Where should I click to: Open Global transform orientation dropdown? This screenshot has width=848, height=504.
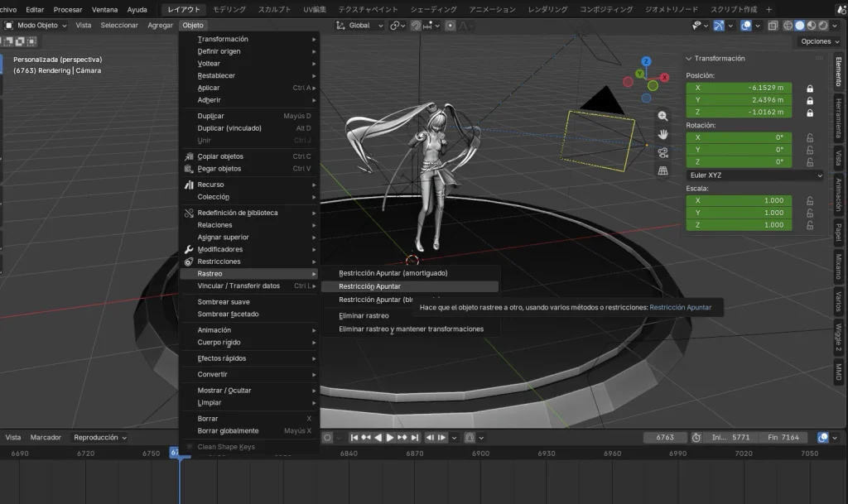tap(359, 26)
